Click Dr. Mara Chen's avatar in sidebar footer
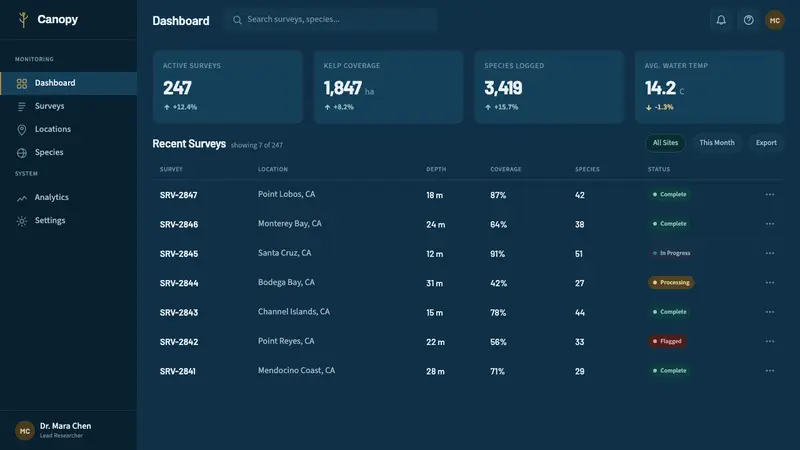 [24, 431]
